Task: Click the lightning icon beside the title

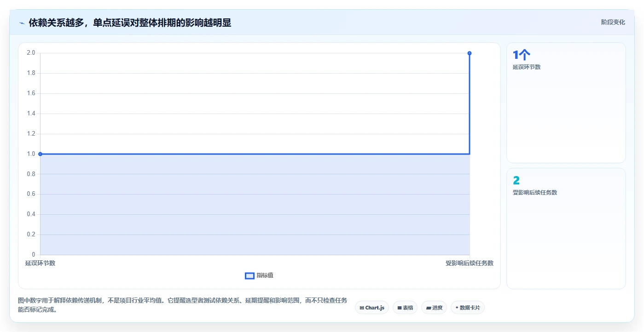Action: point(22,23)
